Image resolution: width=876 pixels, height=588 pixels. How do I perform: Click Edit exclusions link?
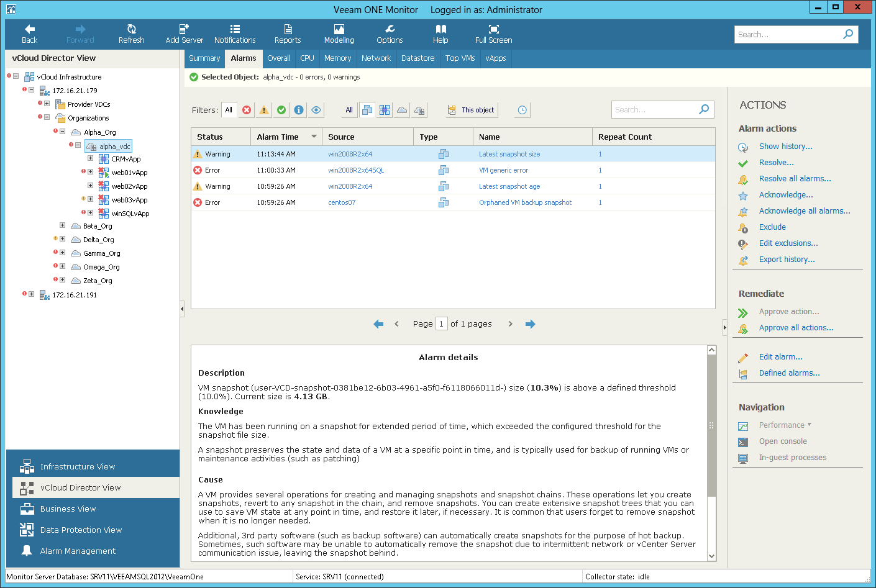tap(788, 243)
